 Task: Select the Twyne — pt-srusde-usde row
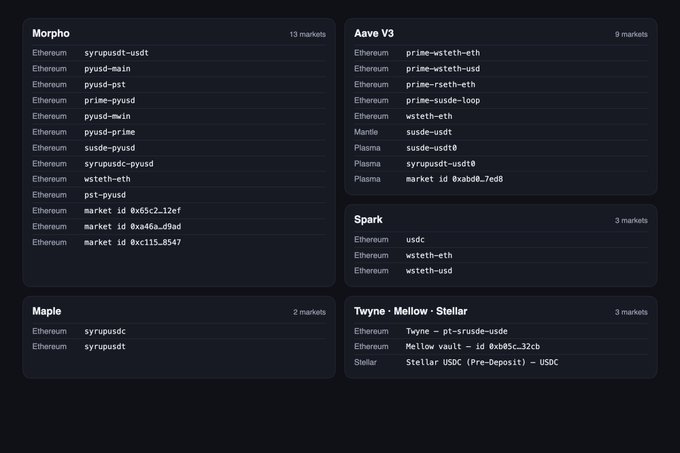click(x=501, y=331)
